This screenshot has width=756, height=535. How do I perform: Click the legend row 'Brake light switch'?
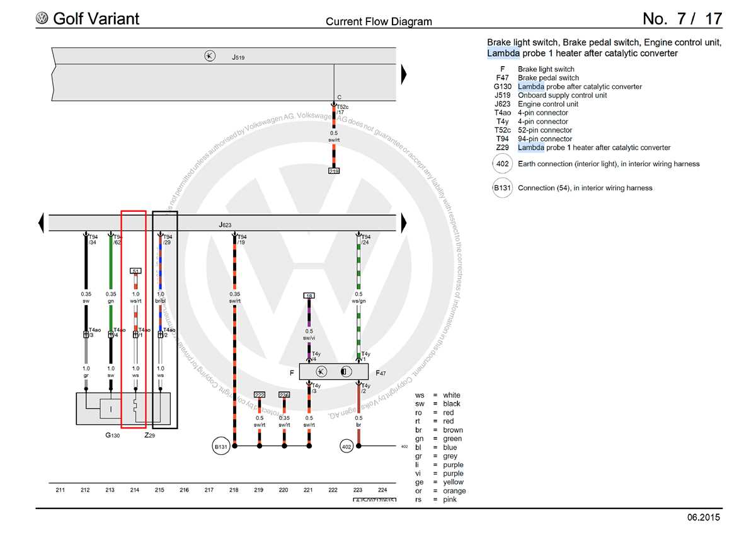pyautogui.click(x=537, y=69)
